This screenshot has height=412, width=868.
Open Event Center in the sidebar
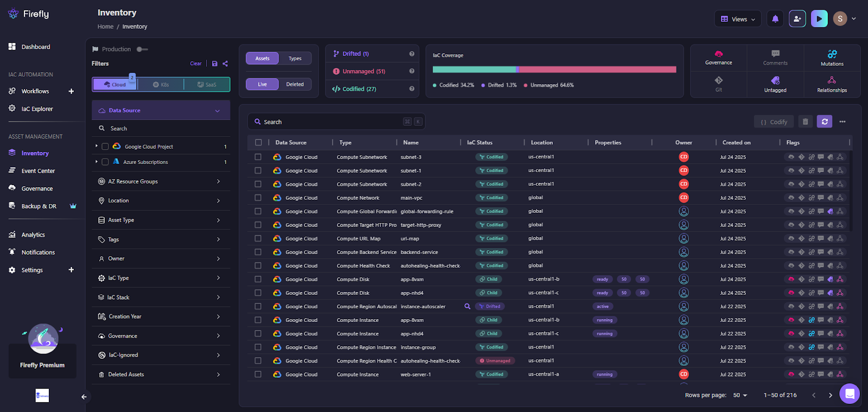(x=38, y=171)
